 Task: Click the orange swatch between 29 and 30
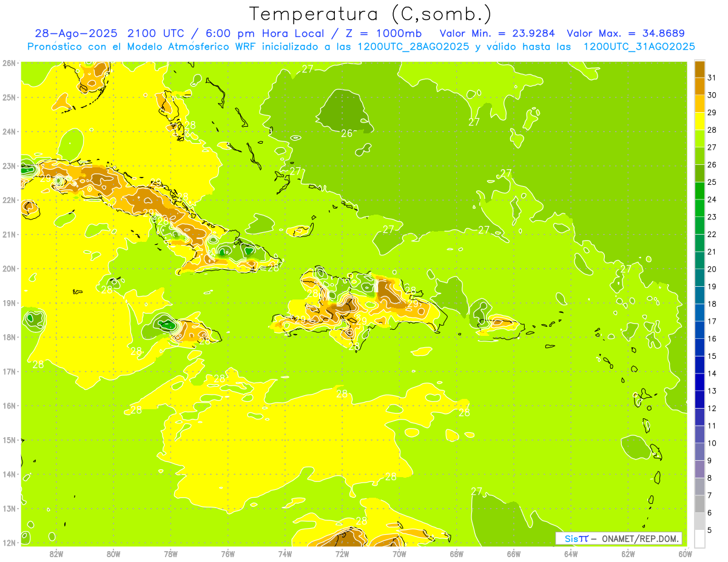[699, 104]
